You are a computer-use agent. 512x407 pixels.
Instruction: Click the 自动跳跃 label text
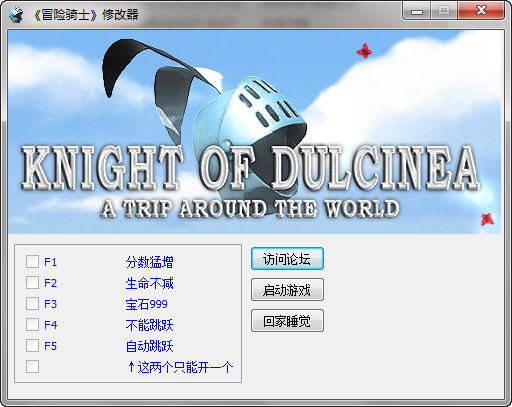(149, 346)
